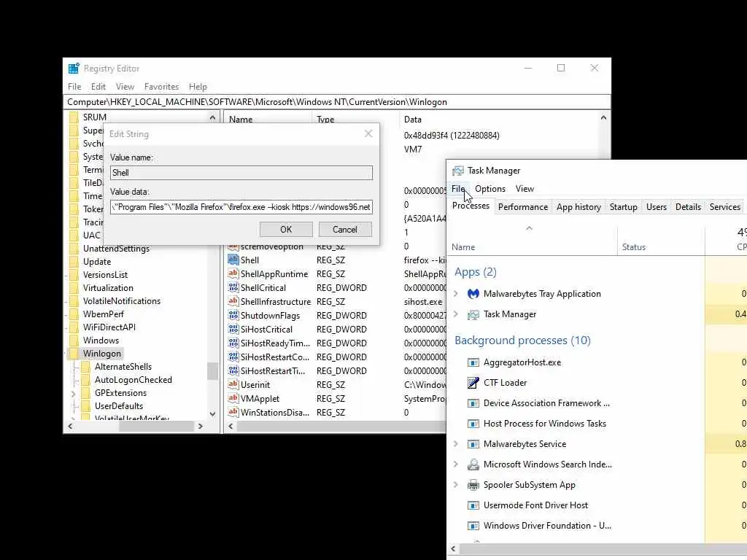Switch to the Users tab
The height and width of the screenshot is (560, 747).
click(656, 206)
